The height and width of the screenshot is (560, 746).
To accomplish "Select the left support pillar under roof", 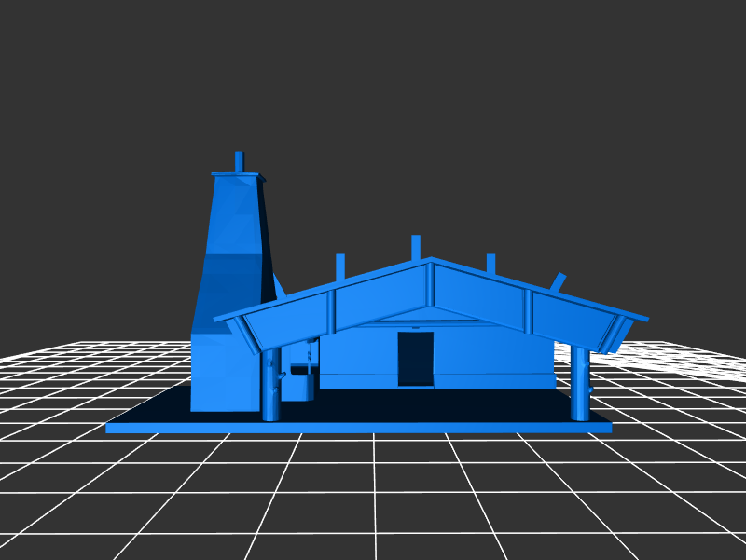I will 270,387.
